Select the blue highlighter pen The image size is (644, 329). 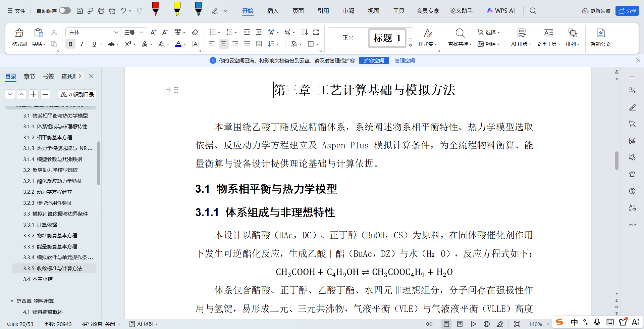coord(198,9)
